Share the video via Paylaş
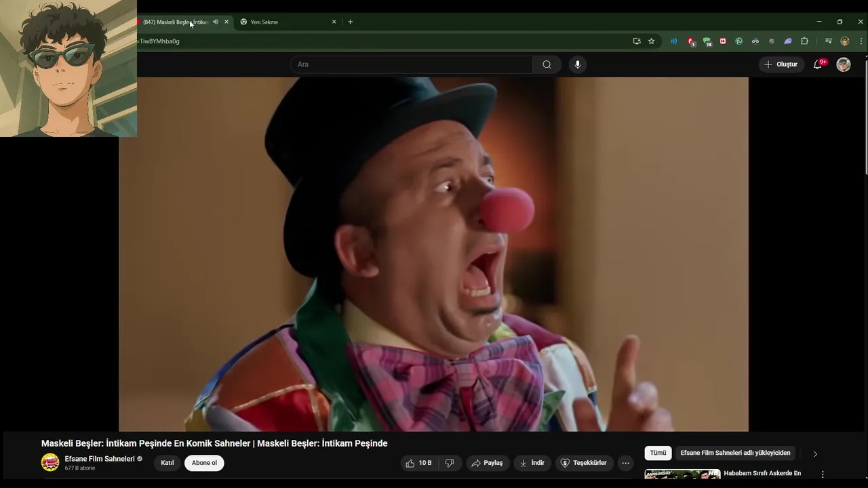 click(x=488, y=463)
